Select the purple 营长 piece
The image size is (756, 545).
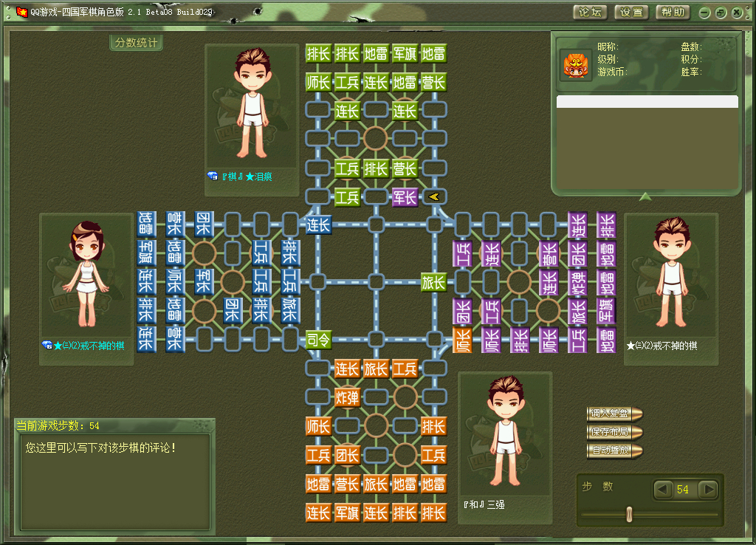pyautogui.click(x=549, y=254)
